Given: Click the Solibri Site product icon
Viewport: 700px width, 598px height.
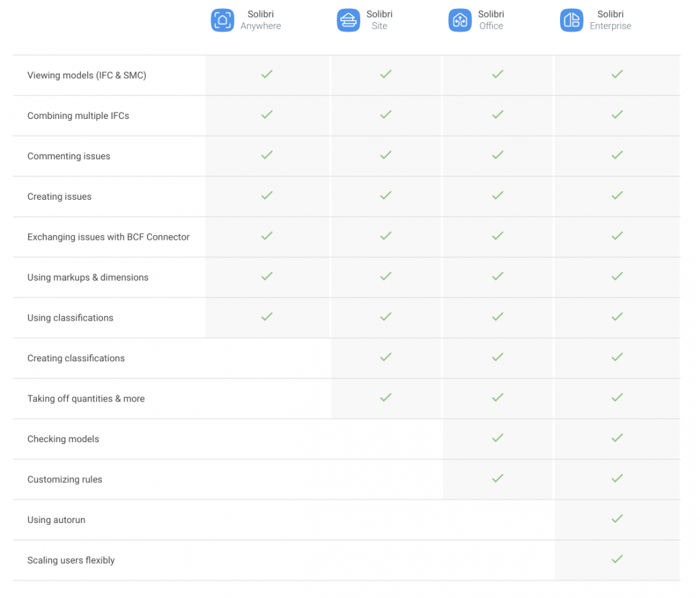Looking at the screenshot, I should click(348, 20).
